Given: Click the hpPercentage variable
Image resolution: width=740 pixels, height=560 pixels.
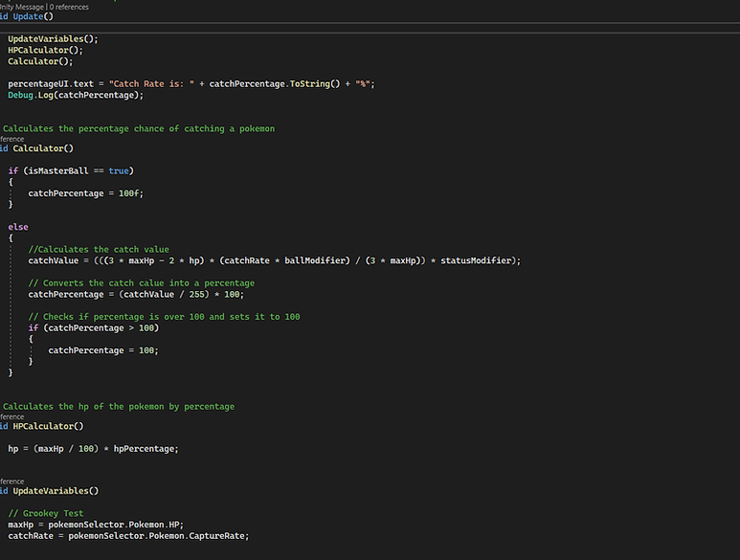Looking at the screenshot, I should 144,449.
